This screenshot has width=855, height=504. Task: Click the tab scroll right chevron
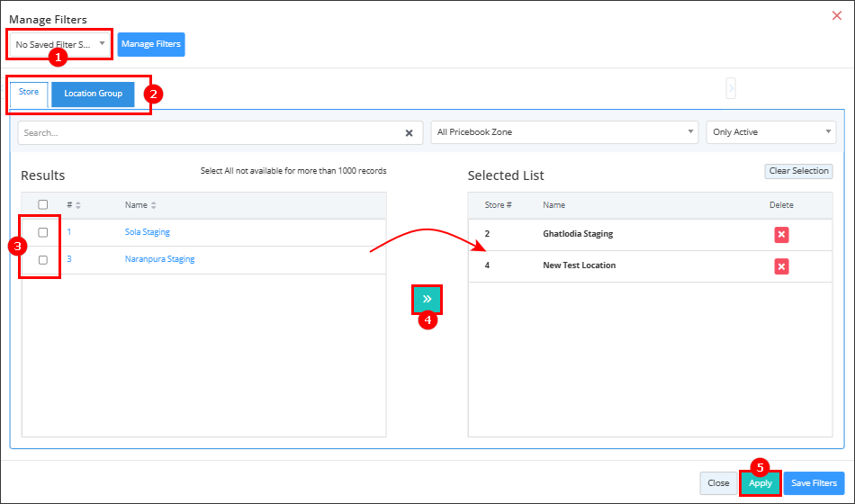click(x=731, y=88)
